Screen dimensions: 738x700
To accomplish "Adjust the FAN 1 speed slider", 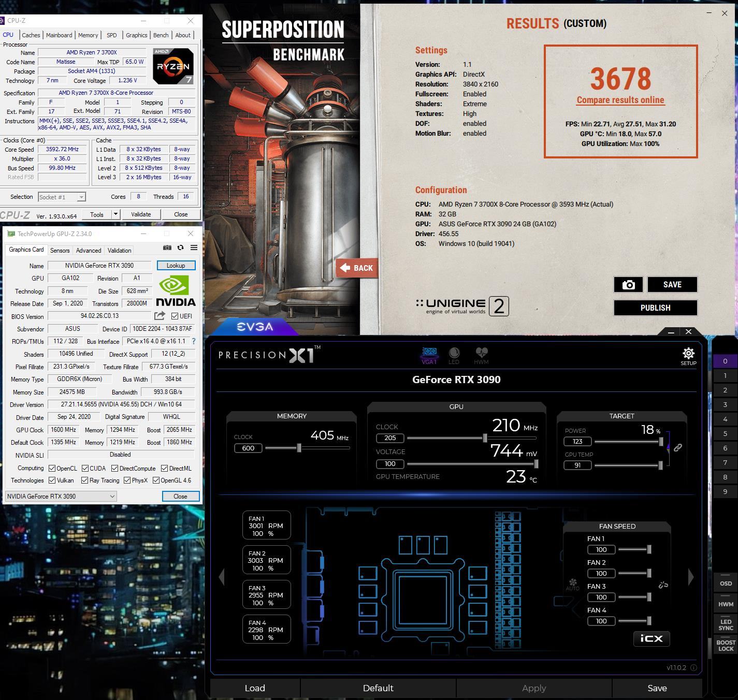I will pyautogui.click(x=649, y=549).
